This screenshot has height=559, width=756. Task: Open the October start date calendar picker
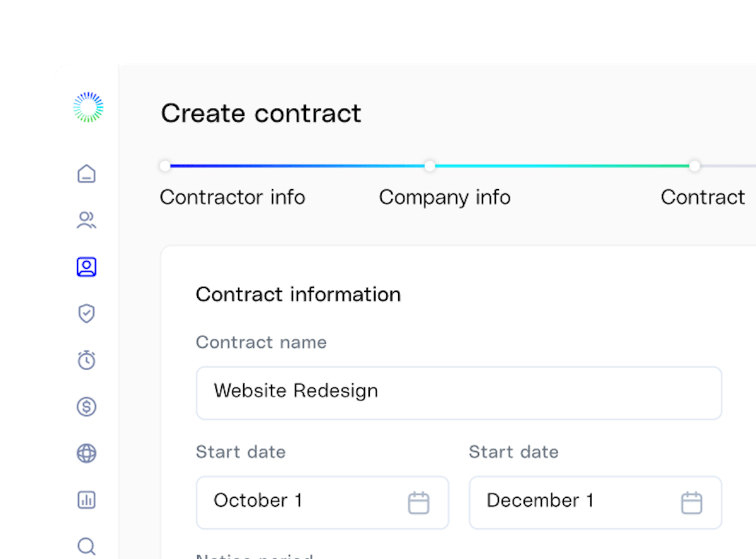point(419,502)
